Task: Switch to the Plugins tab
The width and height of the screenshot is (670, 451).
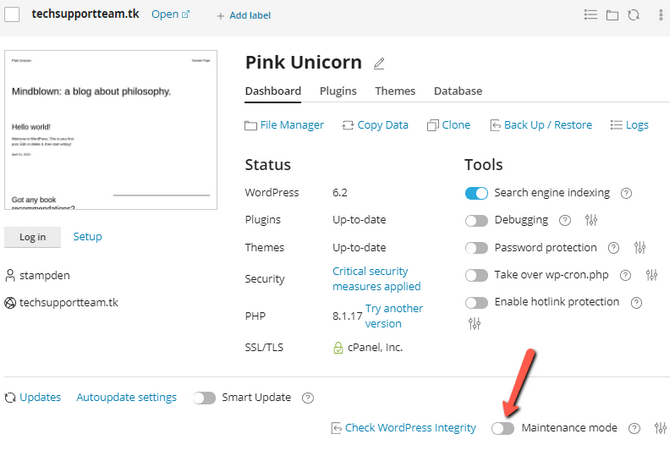Action: (x=338, y=91)
